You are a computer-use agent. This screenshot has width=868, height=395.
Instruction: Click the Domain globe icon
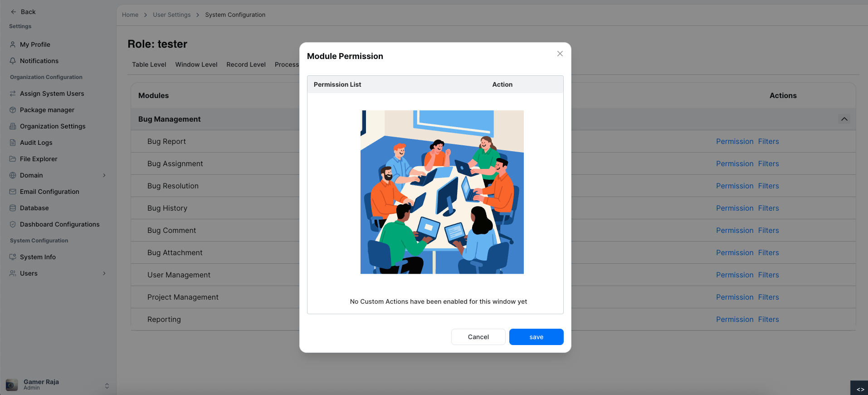click(x=13, y=175)
